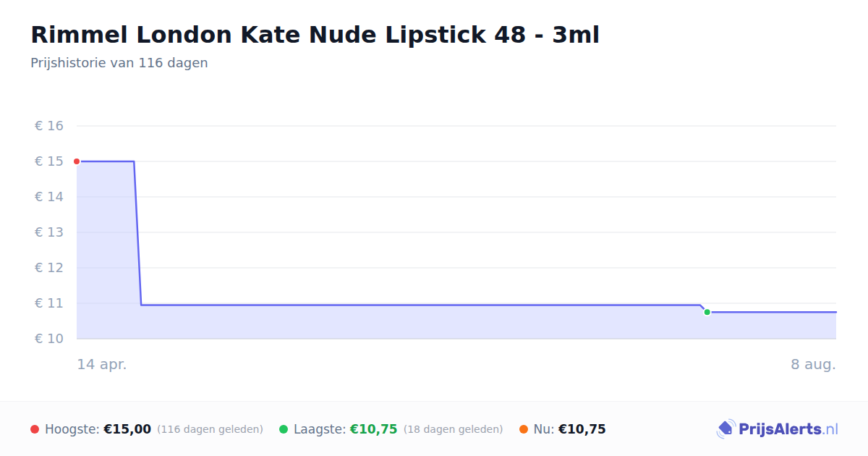Click the green €10,75 lowest price value
Screen dimensions: 868x456
click(x=374, y=429)
